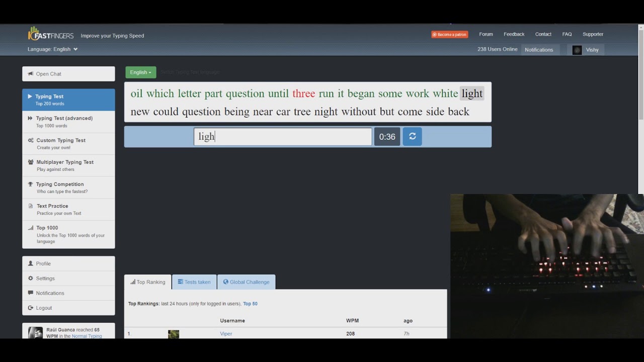
Task: Click Become a patron button
Action: point(450,34)
